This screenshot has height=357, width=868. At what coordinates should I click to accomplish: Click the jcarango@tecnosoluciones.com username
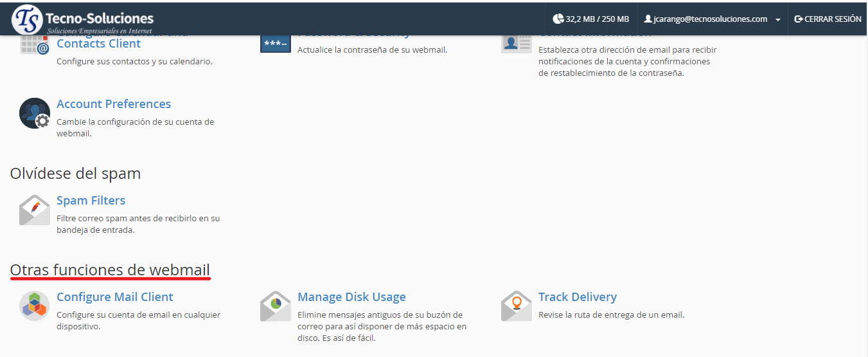pyautogui.click(x=711, y=19)
